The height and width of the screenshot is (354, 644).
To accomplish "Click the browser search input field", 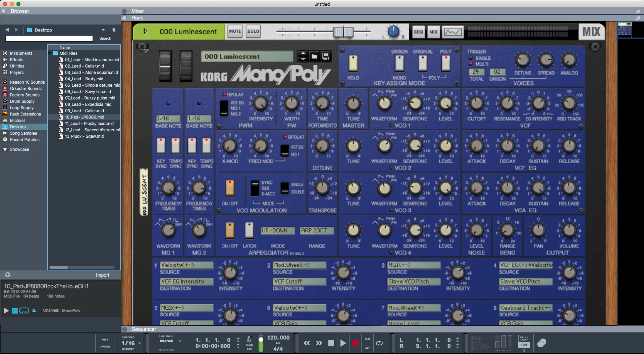I will pyautogui.click(x=49, y=39).
